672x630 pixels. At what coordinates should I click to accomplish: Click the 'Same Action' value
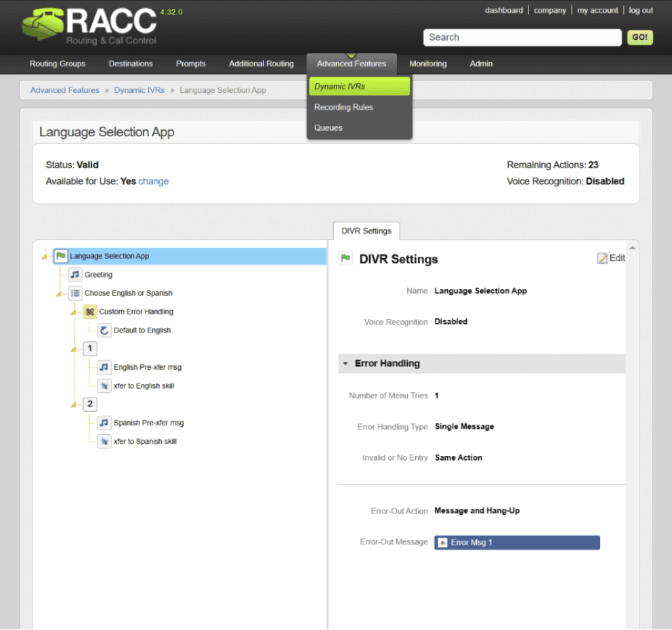pyautogui.click(x=458, y=458)
